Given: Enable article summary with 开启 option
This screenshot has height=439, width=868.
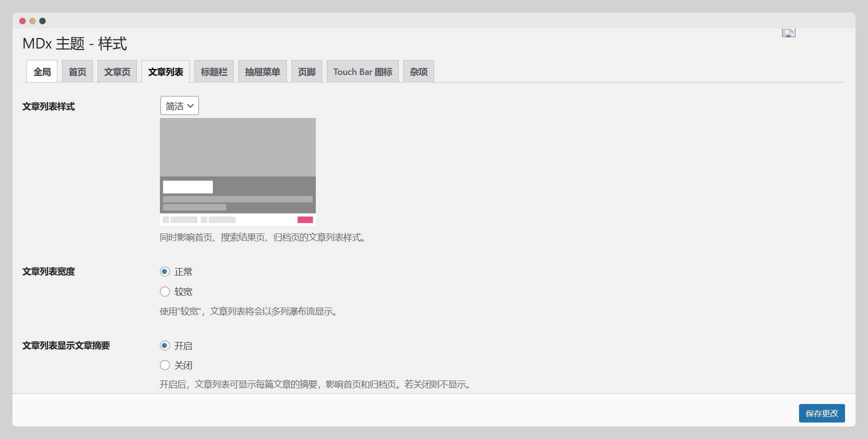Looking at the screenshot, I should 165,345.
